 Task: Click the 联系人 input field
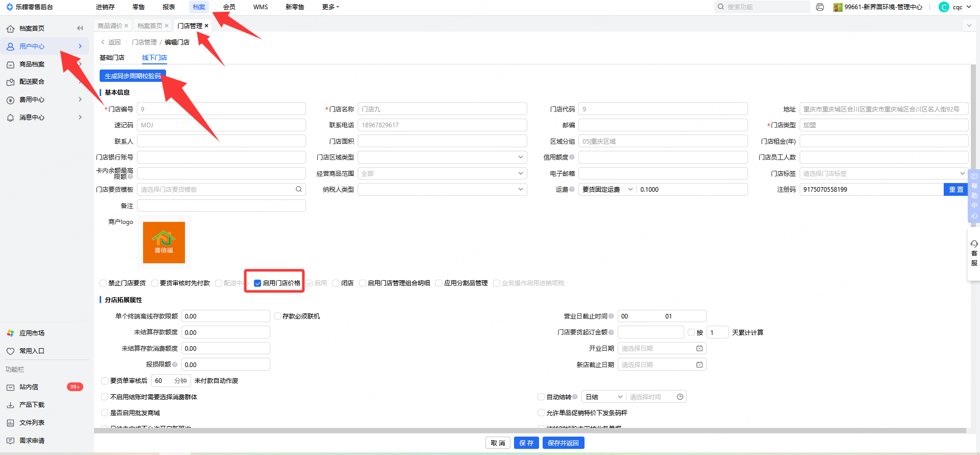[221, 141]
